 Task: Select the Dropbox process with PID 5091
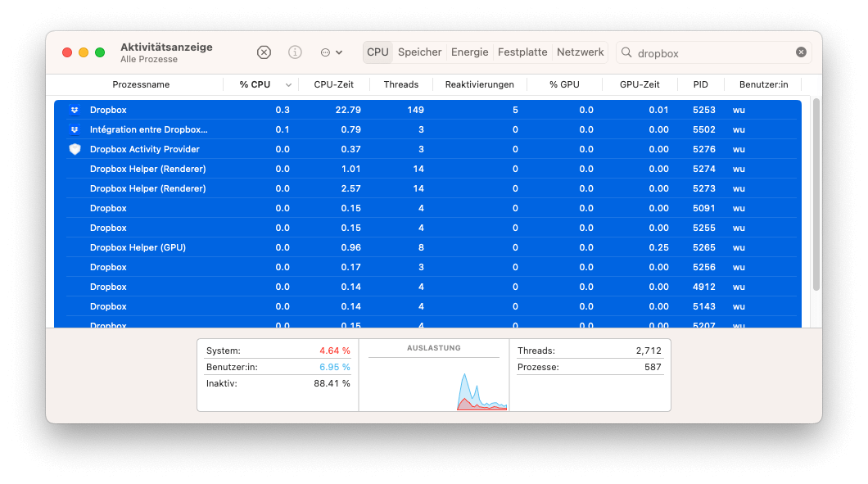click(x=427, y=208)
